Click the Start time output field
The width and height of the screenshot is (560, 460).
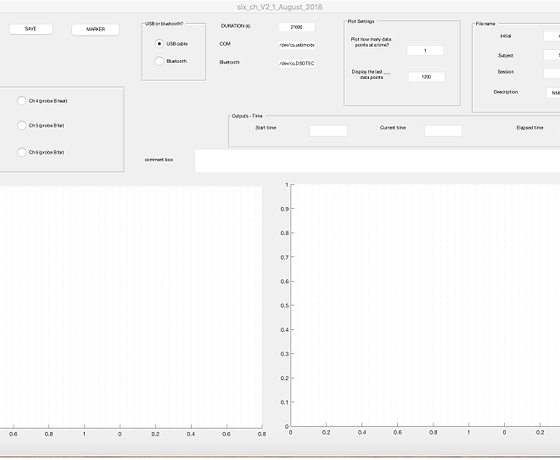(329, 131)
